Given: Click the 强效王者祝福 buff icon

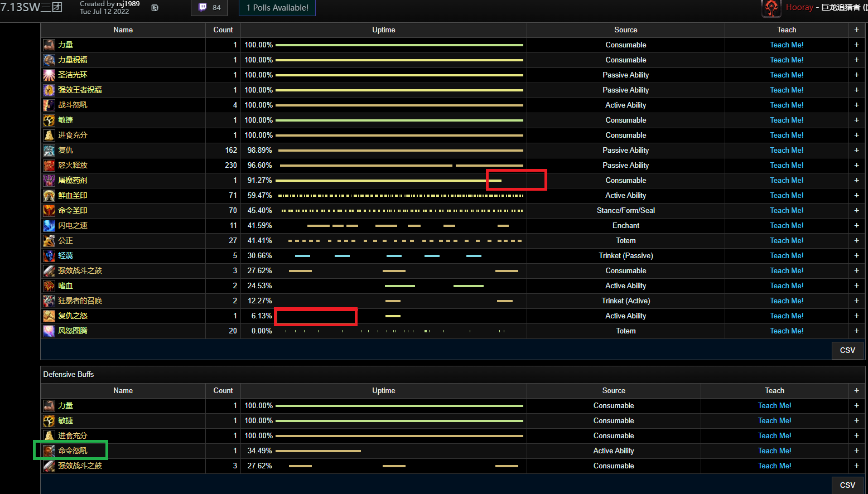Looking at the screenshot, I should coord(49,90).
